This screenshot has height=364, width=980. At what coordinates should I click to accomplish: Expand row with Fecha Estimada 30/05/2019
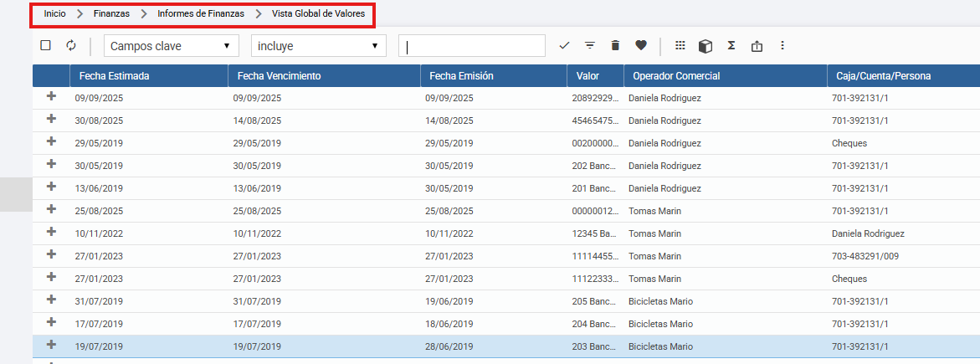(51, 164)
